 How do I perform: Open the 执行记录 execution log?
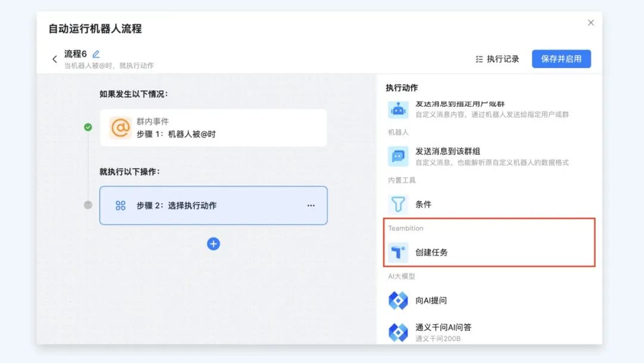pyautogui.click(x=497, y=59)
